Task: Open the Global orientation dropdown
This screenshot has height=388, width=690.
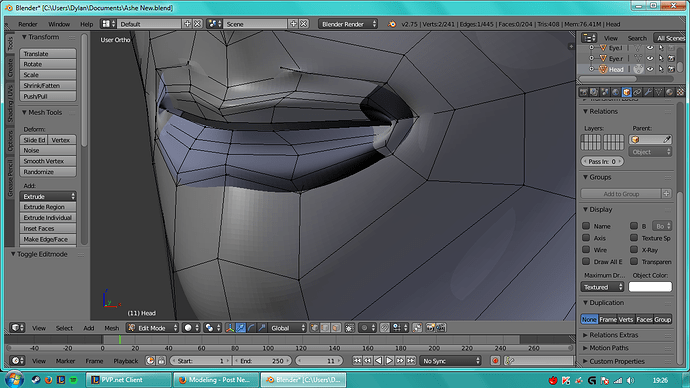Action: (x=287, y=328)
